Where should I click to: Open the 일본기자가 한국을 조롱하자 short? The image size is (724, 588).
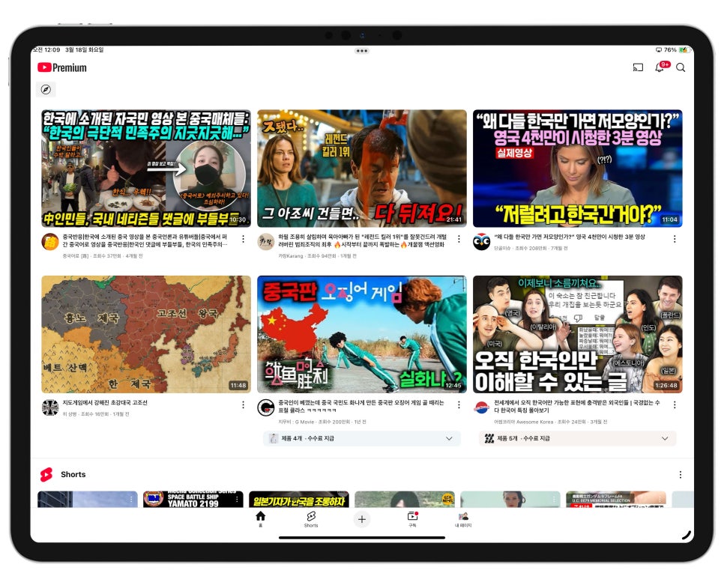pos(299,500)
